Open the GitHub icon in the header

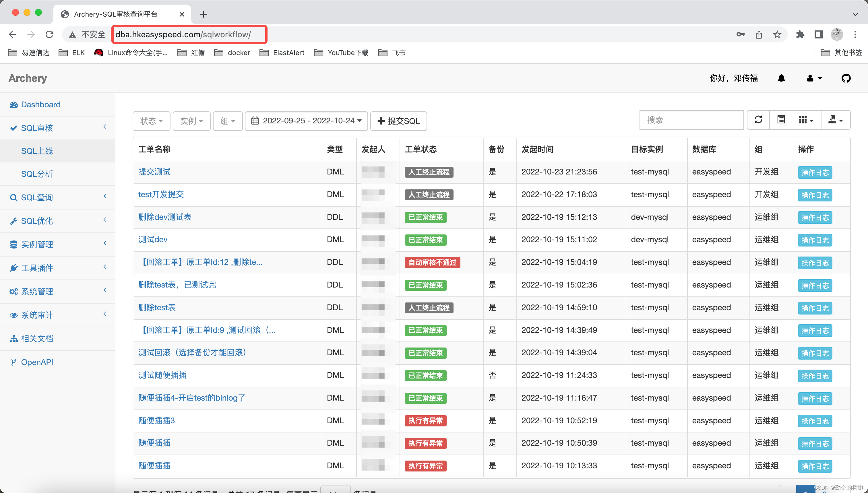tap(846, 78)
